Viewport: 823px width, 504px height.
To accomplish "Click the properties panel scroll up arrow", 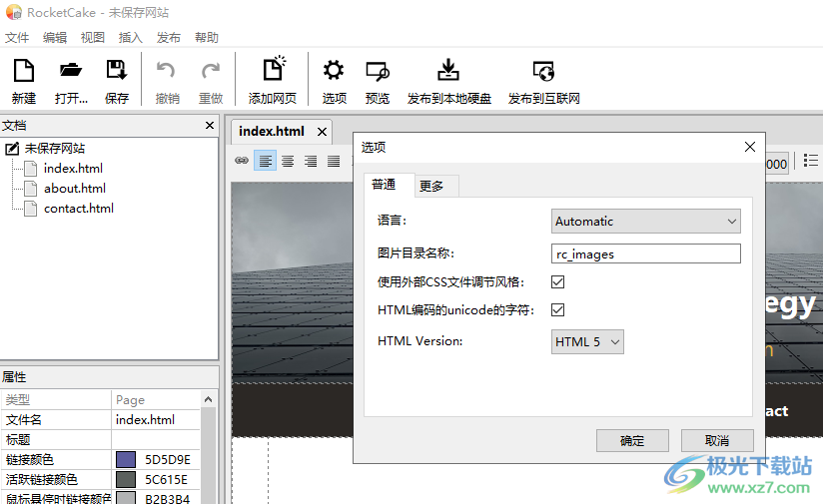I will [209, 399].
